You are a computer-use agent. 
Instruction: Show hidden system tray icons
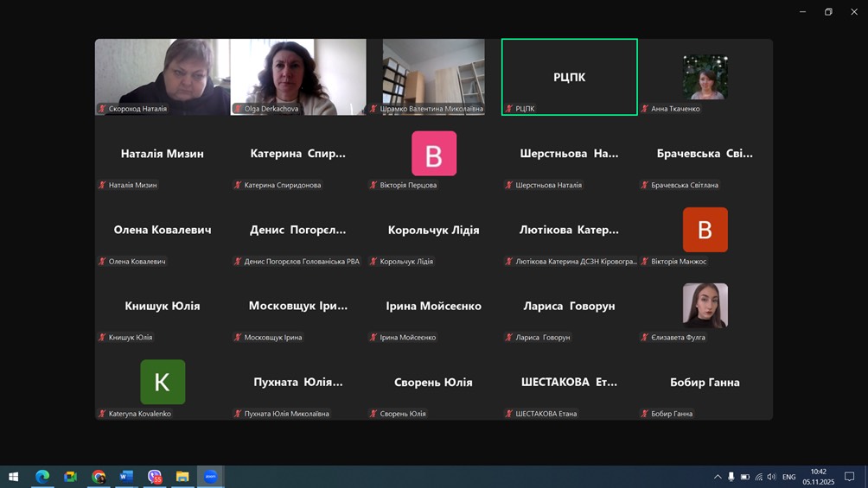(717, 477)
